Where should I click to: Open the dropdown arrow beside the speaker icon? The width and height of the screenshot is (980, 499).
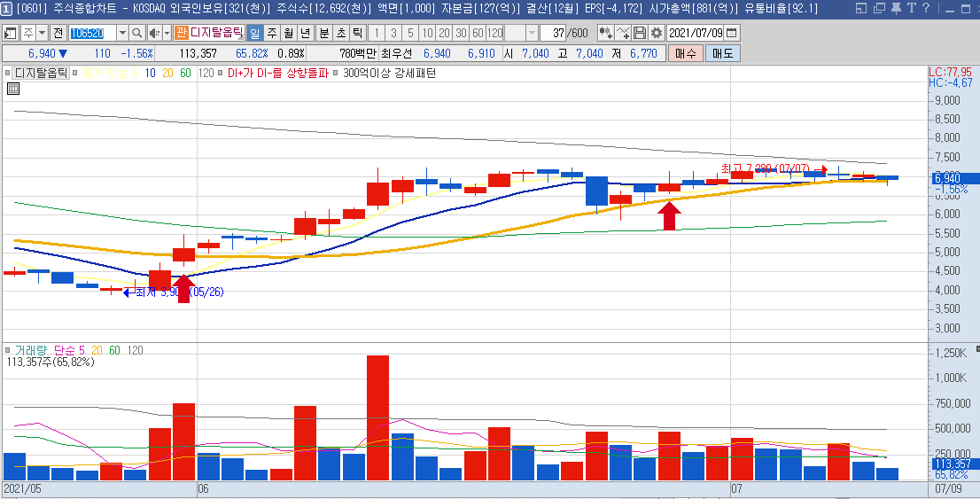tap(166, 33)
